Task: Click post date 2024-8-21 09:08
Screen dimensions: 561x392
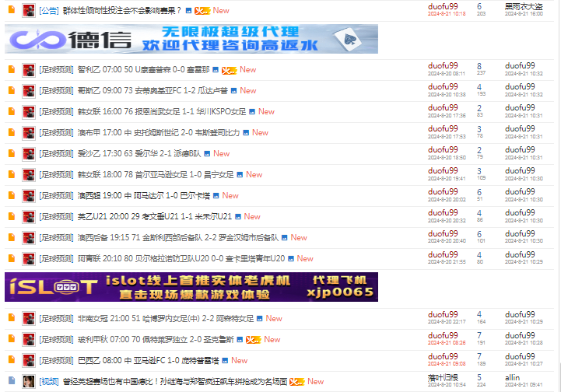Action: tap(447, 364)
